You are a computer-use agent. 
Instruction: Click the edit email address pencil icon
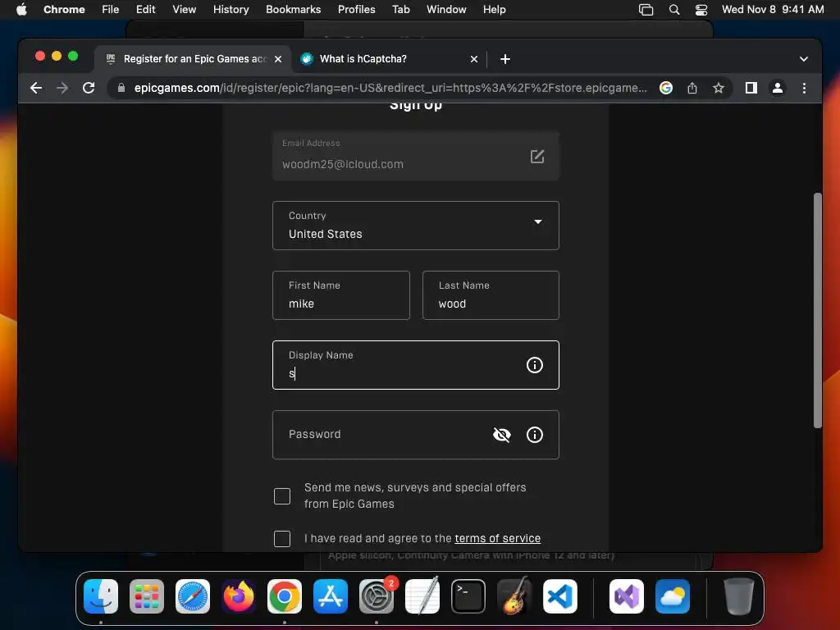537,156
